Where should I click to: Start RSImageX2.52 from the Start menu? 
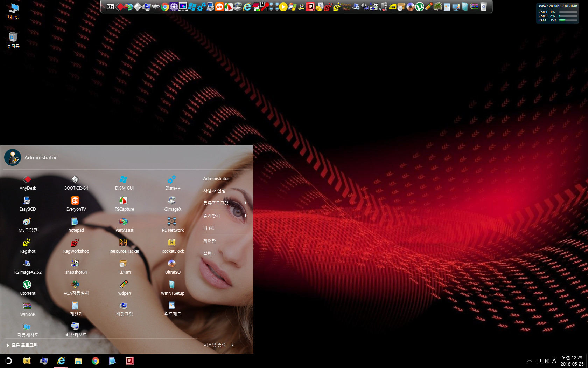tap(28, 267)
